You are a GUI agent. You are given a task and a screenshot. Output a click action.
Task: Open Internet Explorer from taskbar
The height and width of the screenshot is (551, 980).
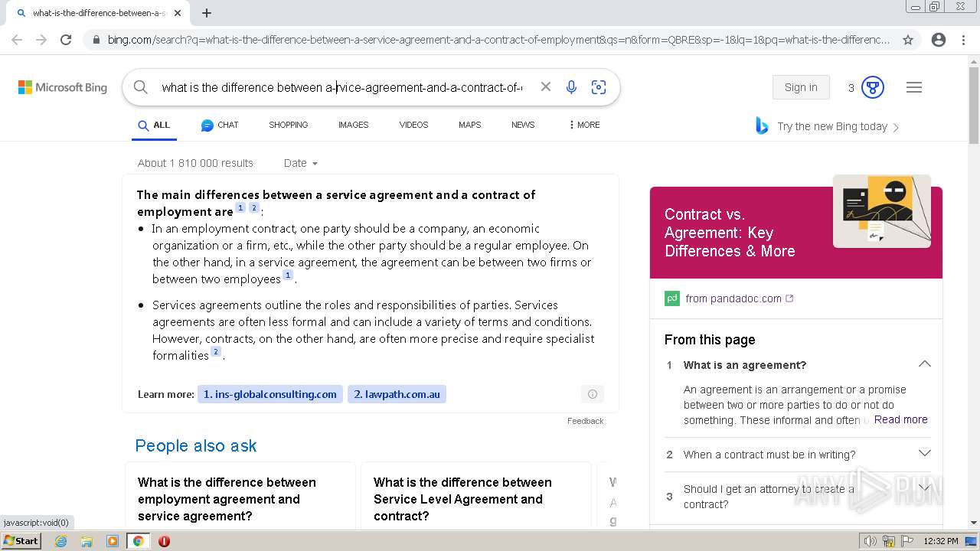[60, 541]
